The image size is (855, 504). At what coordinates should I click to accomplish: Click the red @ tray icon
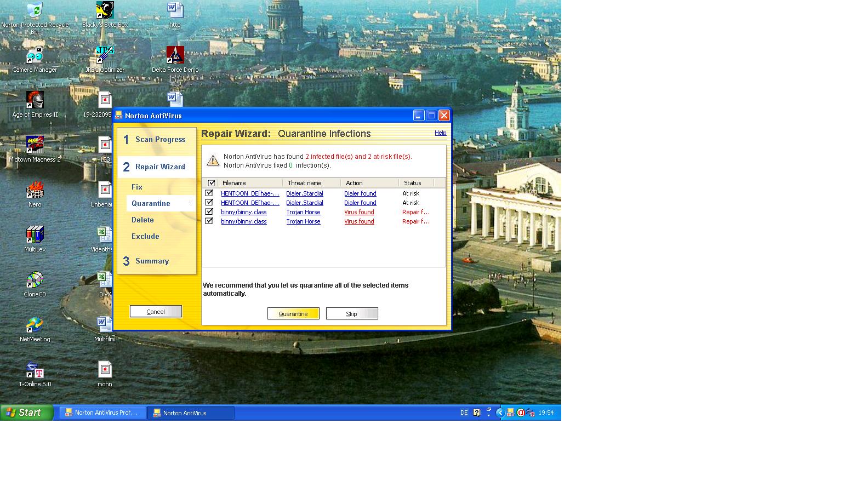coord(521,413)
